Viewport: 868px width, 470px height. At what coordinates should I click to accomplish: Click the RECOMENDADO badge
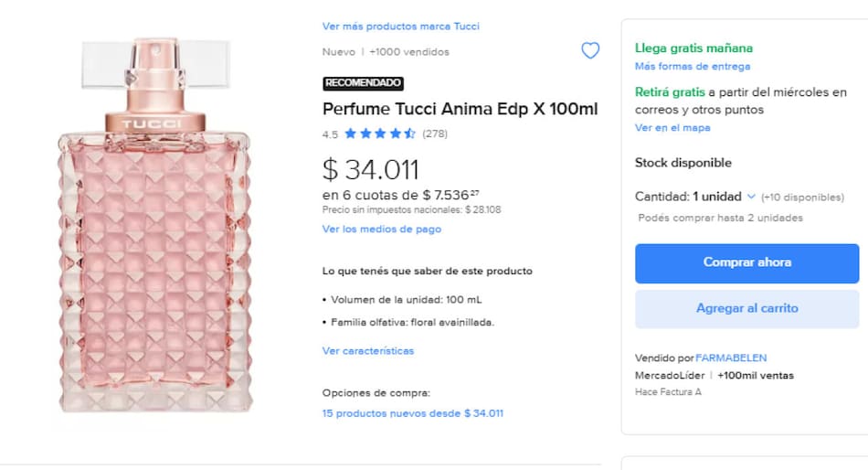(363, 83)
